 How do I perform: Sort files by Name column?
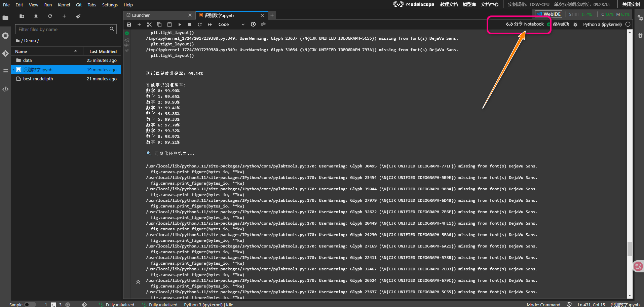[x=46, y=51]
